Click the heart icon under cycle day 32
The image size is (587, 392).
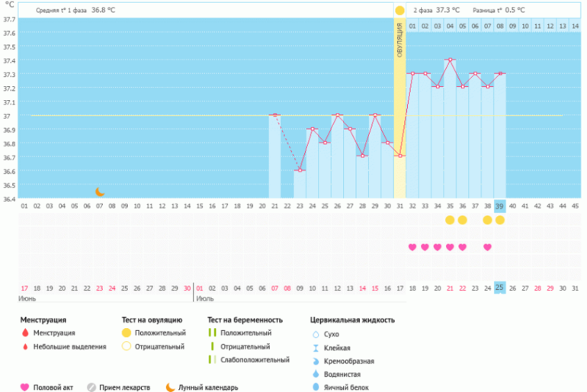[x=412, y=247]
